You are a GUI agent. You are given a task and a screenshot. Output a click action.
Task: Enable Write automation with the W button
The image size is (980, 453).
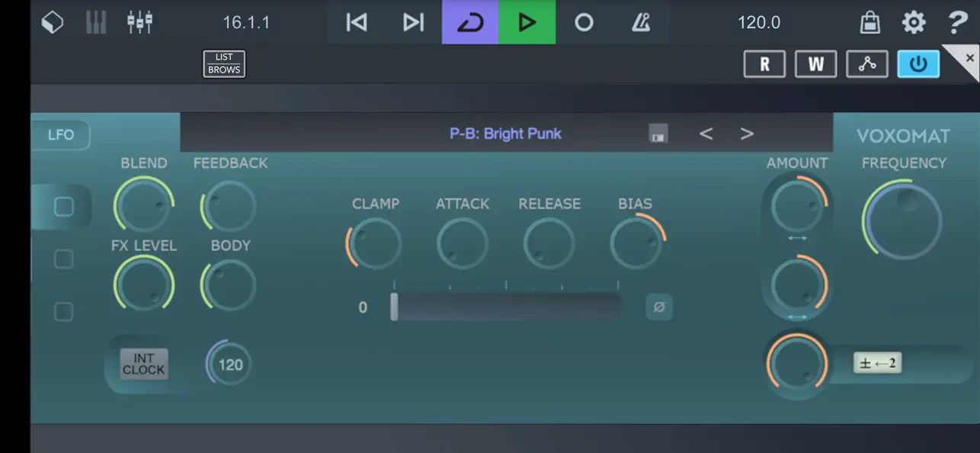815,64
